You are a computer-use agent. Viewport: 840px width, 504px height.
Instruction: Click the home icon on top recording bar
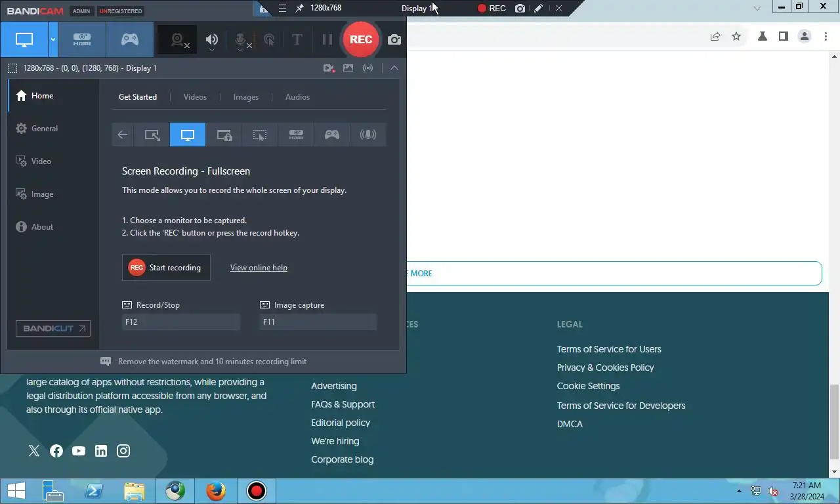click(263, 8)
